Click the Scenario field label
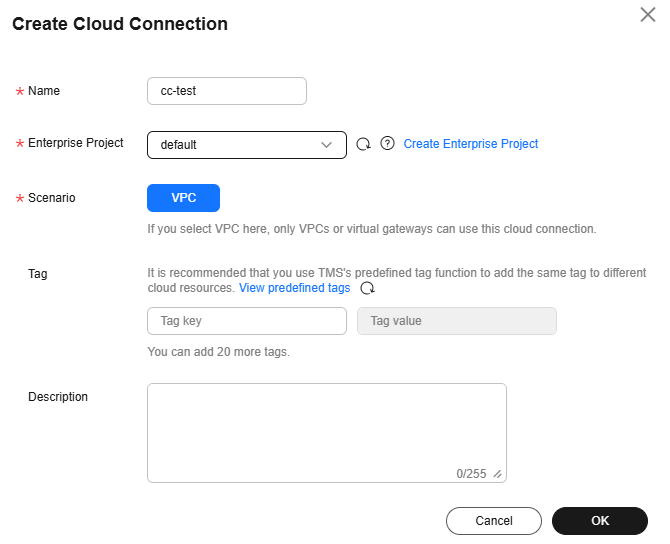Screen dimensions: 670x544 [52, 198]
